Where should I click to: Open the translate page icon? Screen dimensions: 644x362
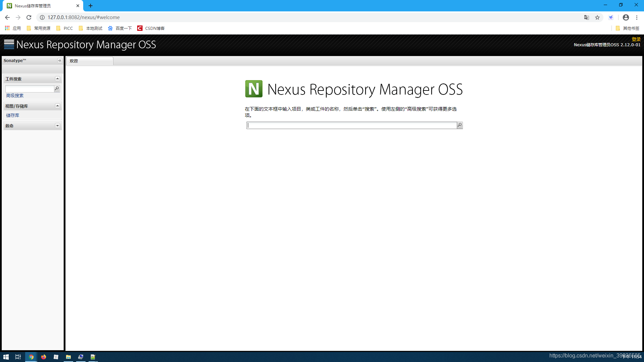click(587, 17)
